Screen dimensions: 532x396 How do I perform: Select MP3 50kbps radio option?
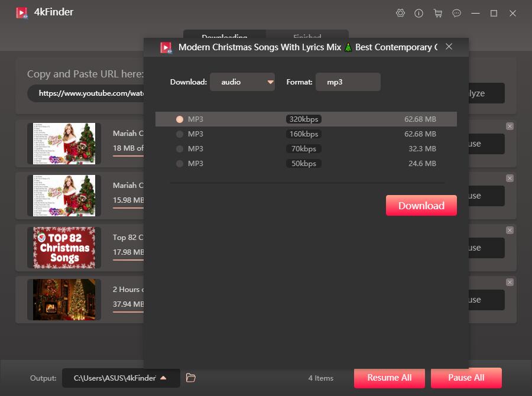[180, 164]
